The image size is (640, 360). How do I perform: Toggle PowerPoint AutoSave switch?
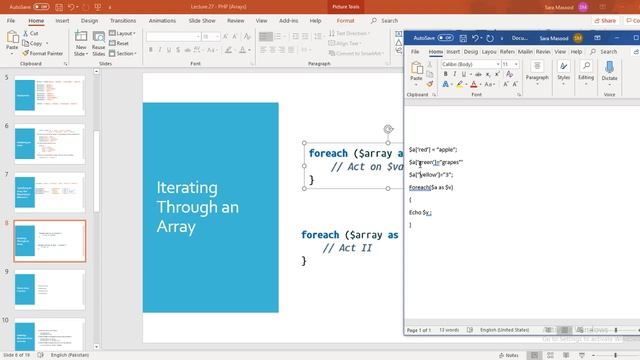(41, 7)
